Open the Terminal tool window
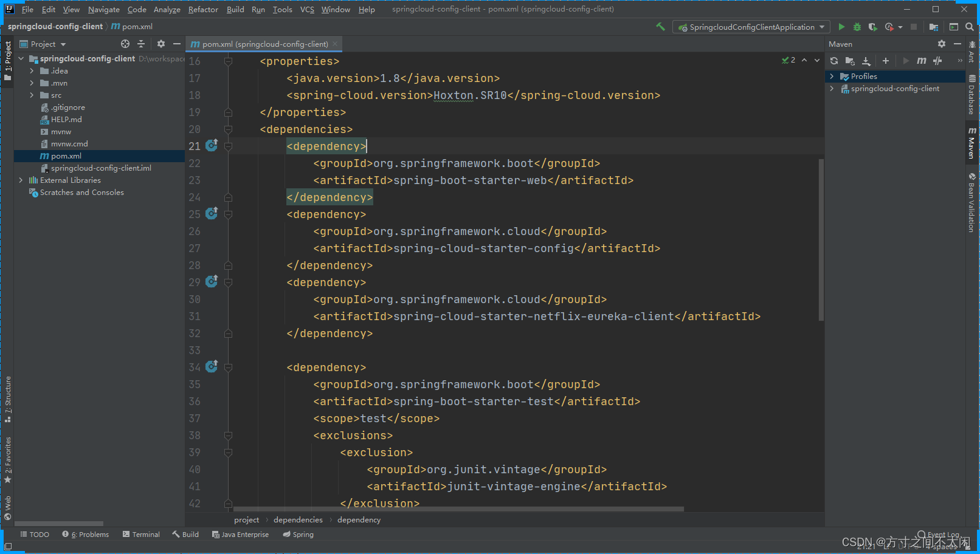This screenshot has width=980, height=554. click(141, 535)
